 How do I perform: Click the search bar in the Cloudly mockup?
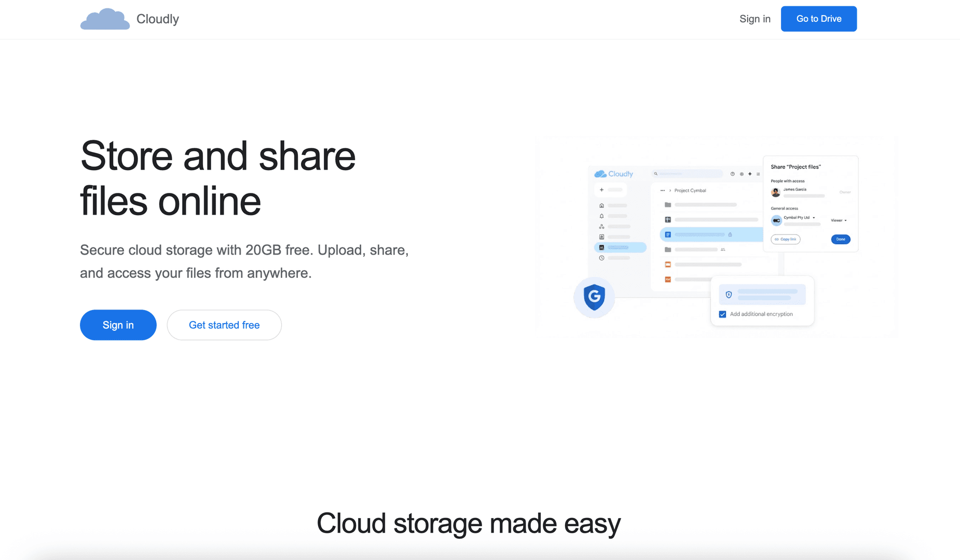(x=688, y=174)
